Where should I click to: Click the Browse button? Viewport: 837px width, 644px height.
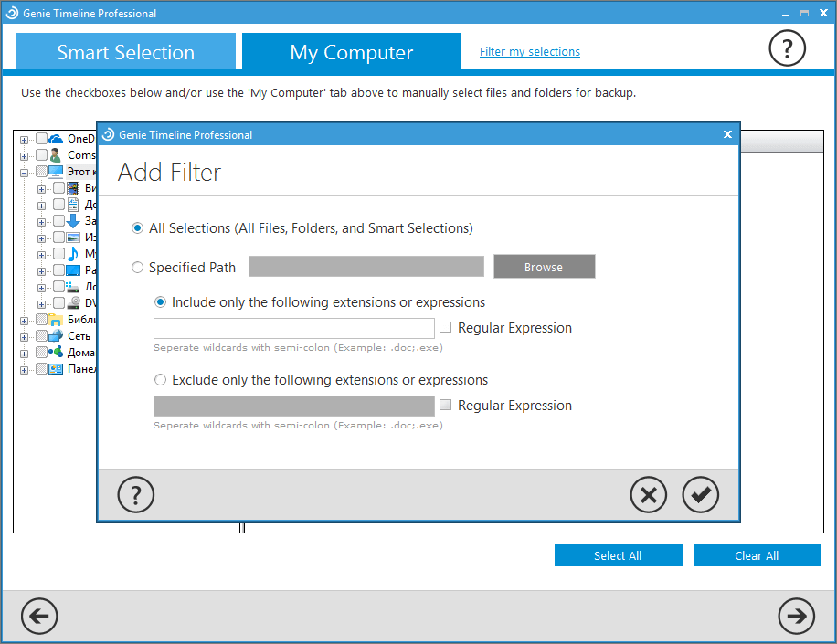click(544, 267)
